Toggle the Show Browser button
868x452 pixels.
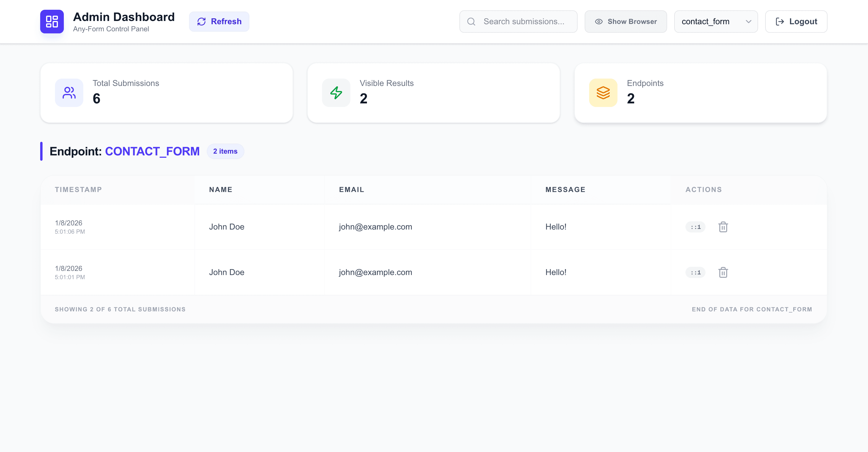(626, 22)
